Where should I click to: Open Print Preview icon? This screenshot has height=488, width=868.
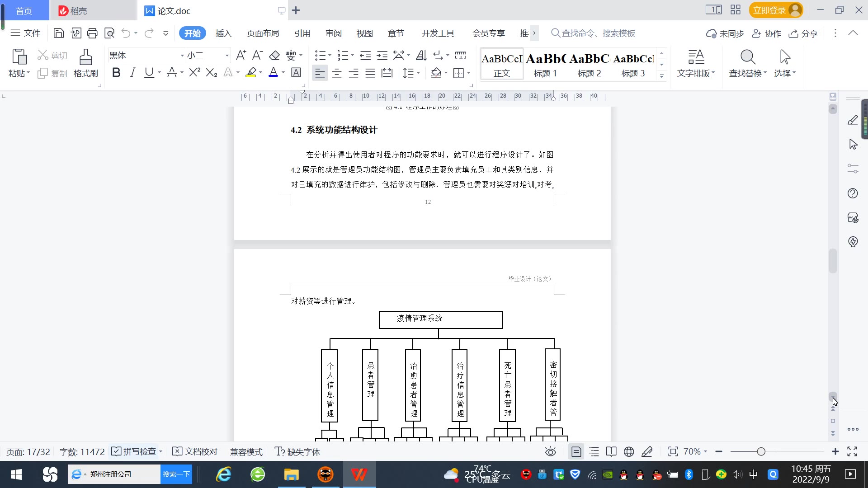click(x=109, y=33)
